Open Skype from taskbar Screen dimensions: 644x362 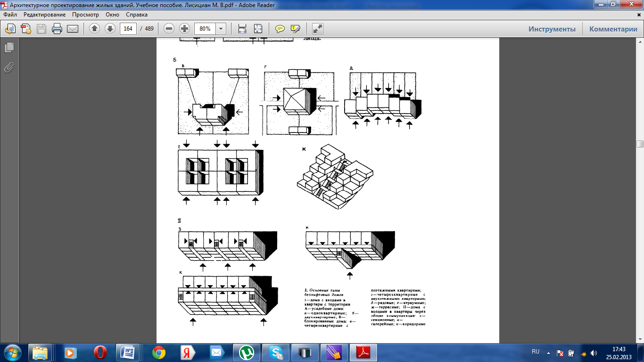click(x=275, y=352)
